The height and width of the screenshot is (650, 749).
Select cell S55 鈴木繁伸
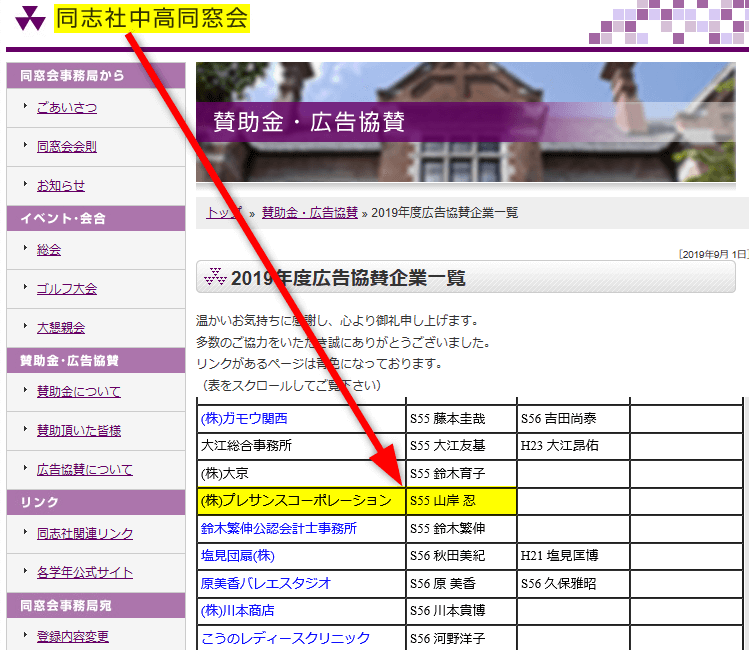point(461,529)
